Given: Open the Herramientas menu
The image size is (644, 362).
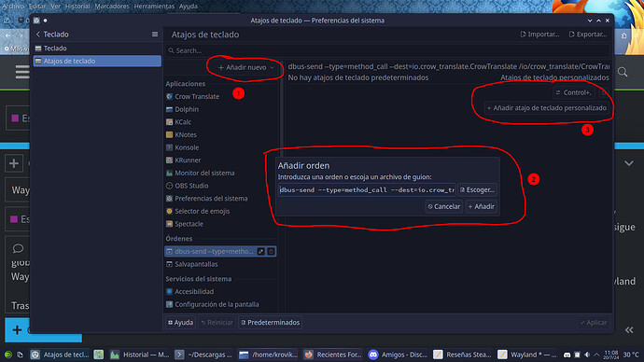Looking at the screenshot, I should (x=154, y=7).
